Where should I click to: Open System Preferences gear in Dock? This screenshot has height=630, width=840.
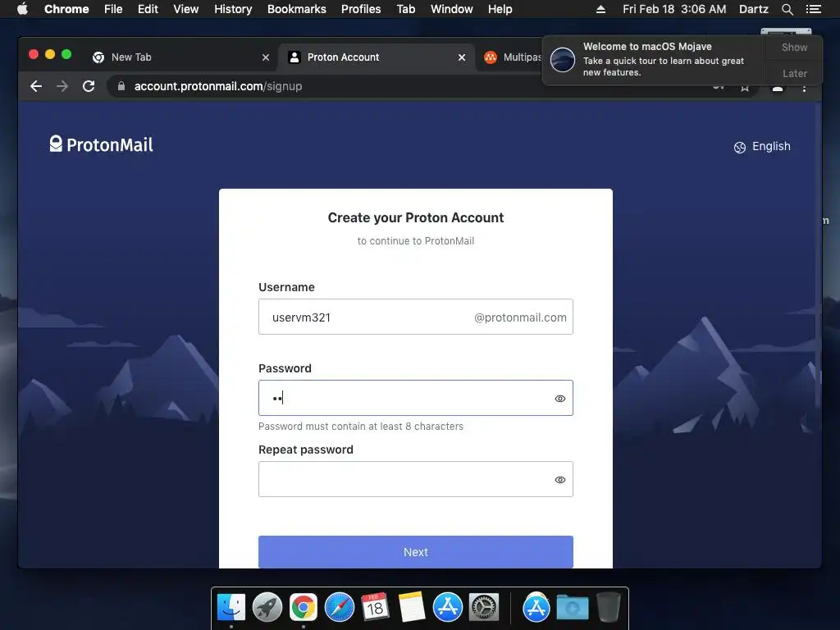click(484, 607)
